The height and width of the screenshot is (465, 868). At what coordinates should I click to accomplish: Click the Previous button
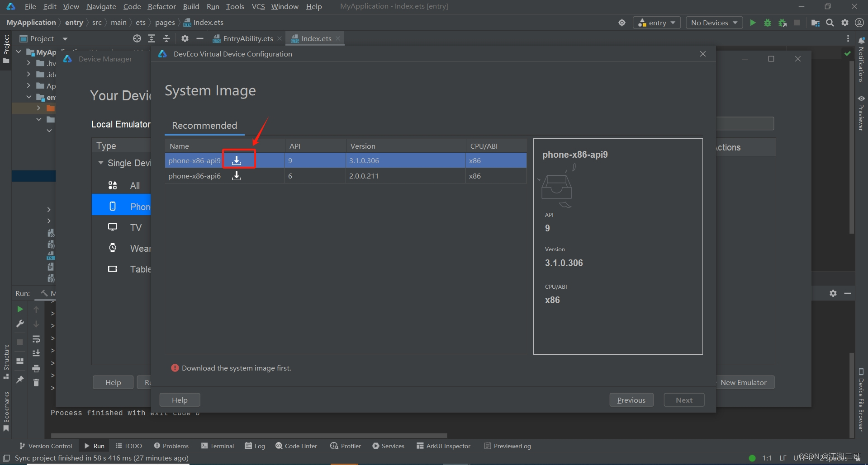pyautogui.click(x=631, y=400)
